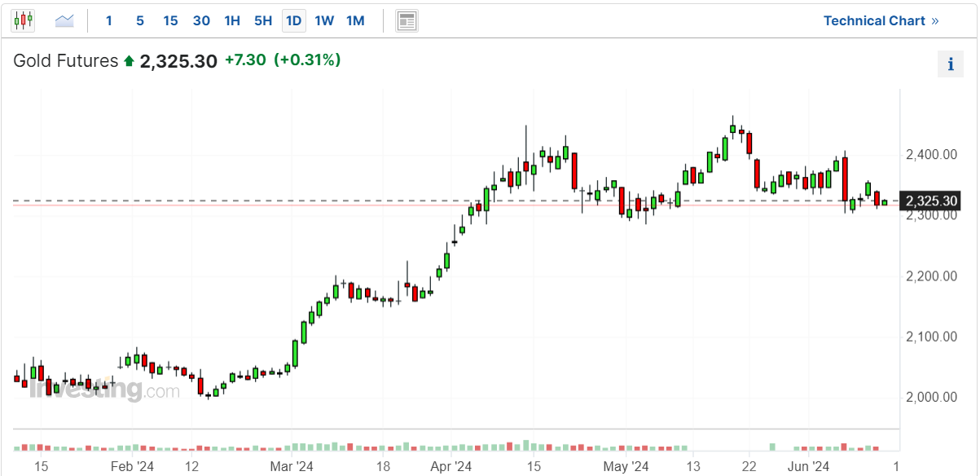This screenshot has height=476, width=980.
Task: Select the 5 minute timeframe
Action: coord(140,20)
